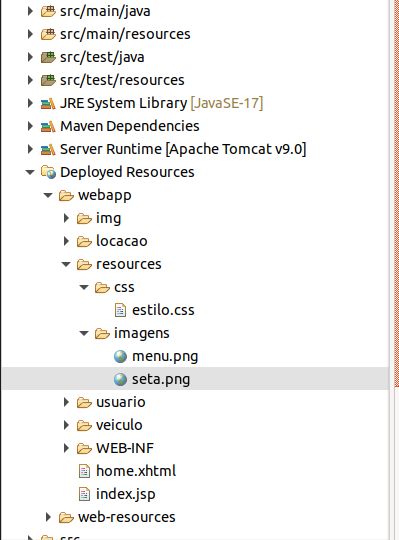Select the estilo.css file name

click(163, 310)
